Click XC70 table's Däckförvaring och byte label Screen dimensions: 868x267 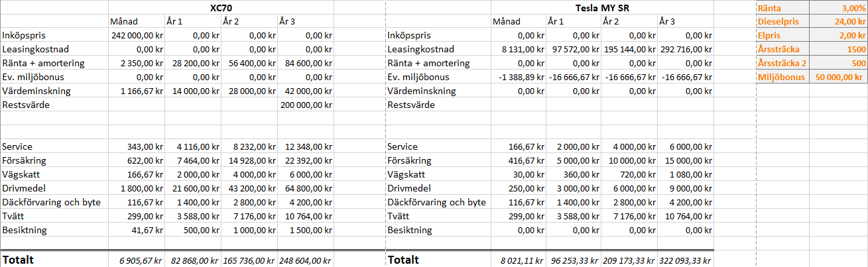pyautogui.click(x=52, y=202)
